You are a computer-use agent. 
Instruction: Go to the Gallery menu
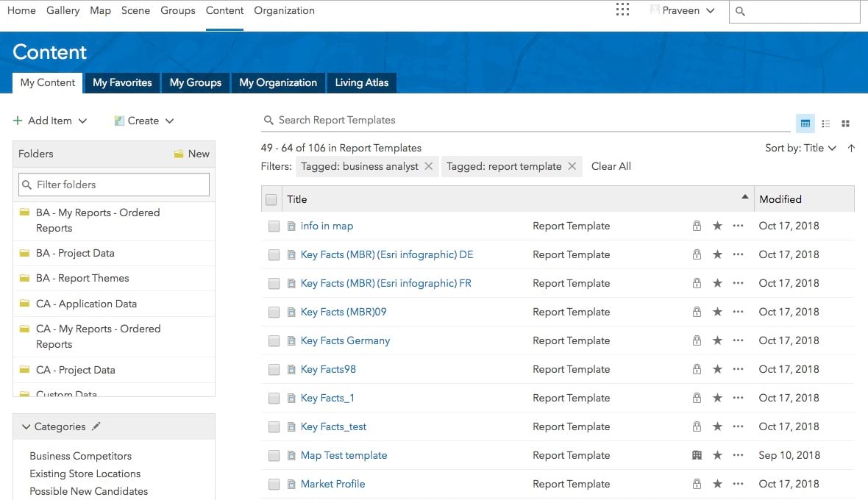point(63,10)
